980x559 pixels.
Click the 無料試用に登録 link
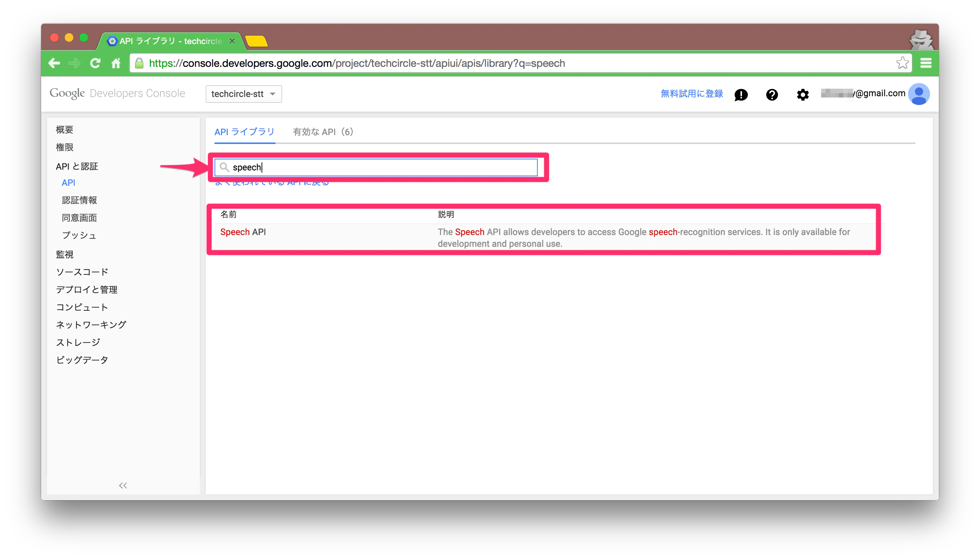coord(691,94)
